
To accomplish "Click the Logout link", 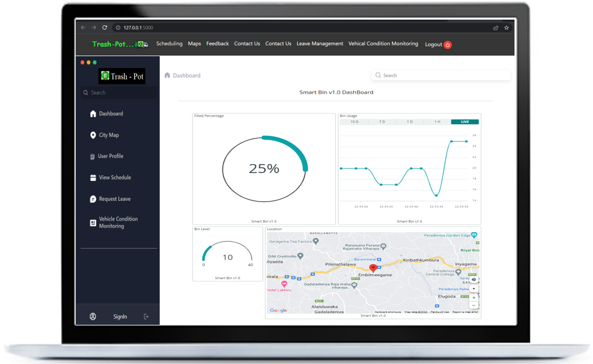I will point(433,44).
